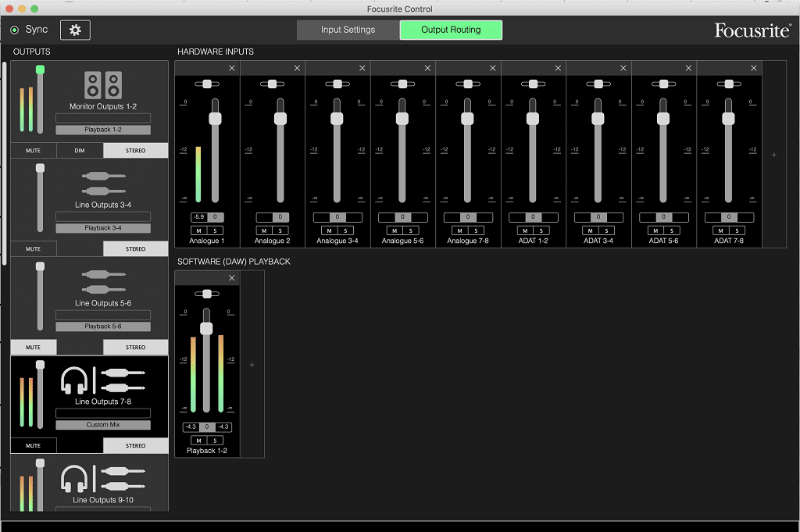Mute the ADAT 5-6 channel
Viewport: 800px width, 532px height.
click(x=656, y=230)
